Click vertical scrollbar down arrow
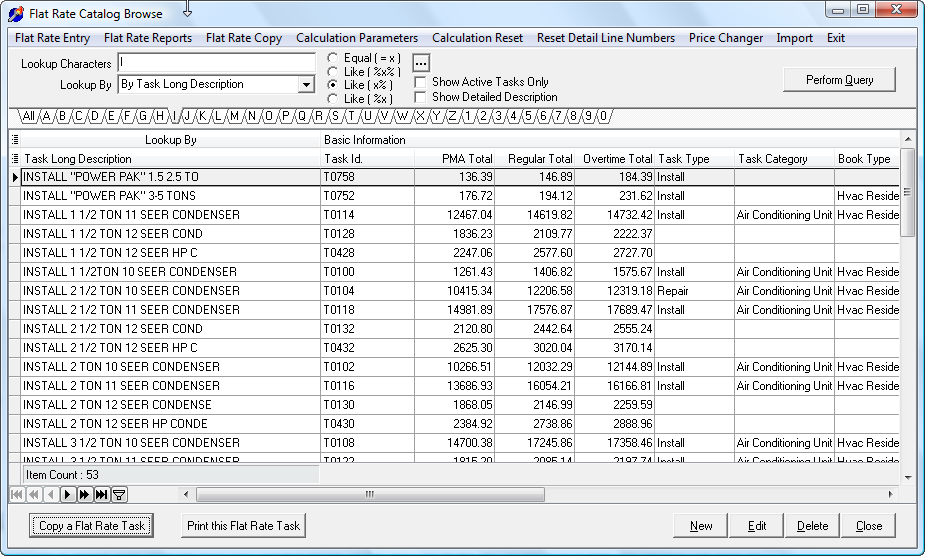The width and height of the screenshot is (925, 556). (x=907, y=477)
